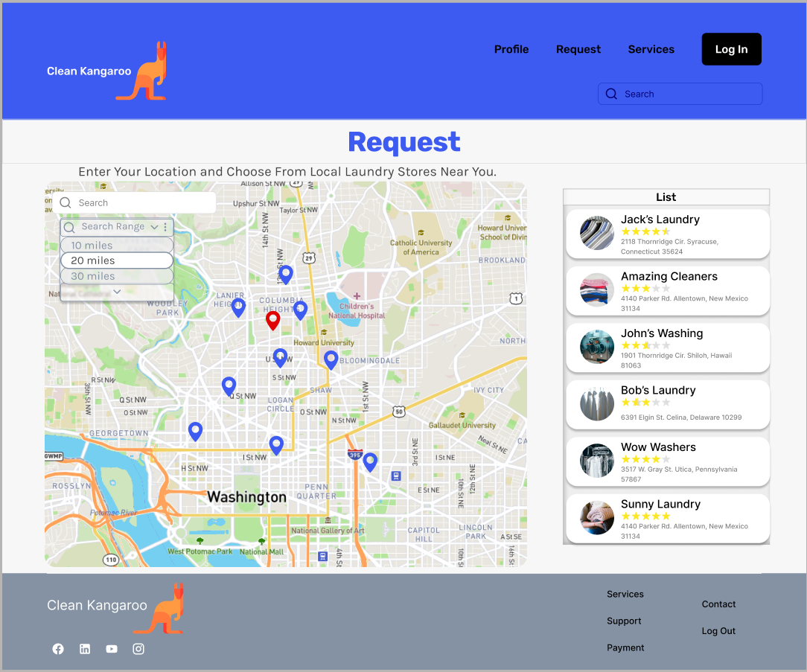Click the blue pin at Lanier Heights
Screen dimensions: 807x672
pos(238,307)
